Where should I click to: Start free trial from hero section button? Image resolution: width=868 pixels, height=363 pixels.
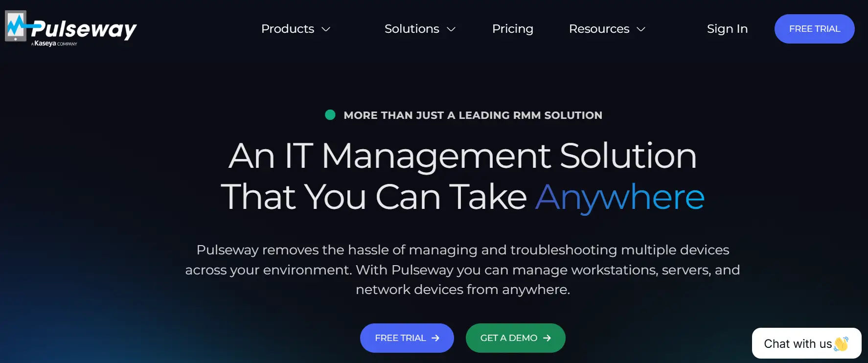(x=407, y=338)
